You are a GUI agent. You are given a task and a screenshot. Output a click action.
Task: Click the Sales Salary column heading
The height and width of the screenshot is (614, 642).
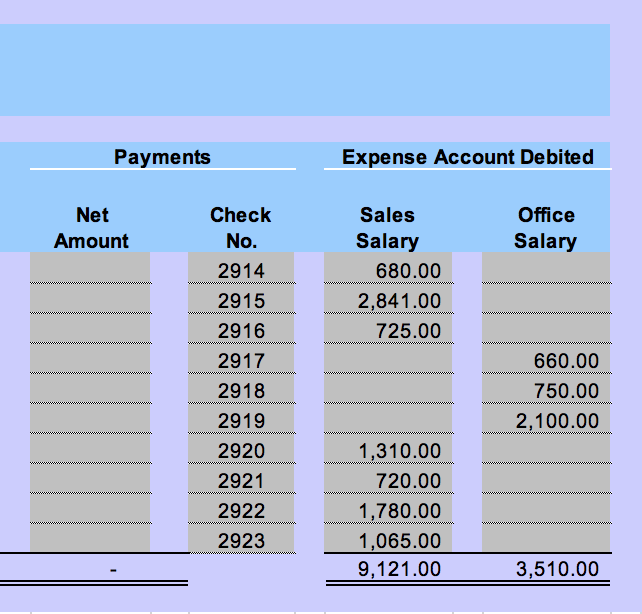387,228
